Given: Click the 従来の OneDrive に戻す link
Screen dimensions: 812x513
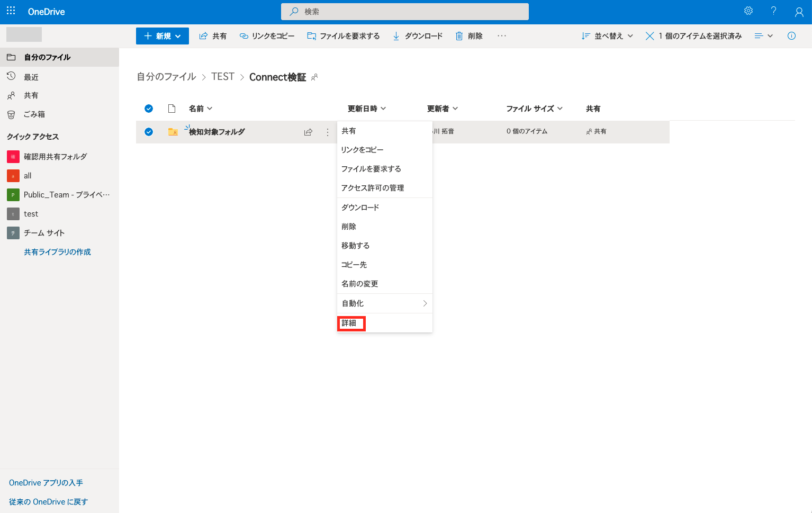Looking at the screenshot, I should point(48,501).
